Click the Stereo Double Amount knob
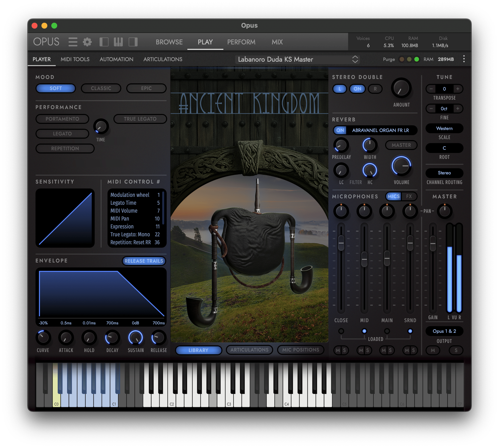The image size is (499, 448). click(401, 88)
